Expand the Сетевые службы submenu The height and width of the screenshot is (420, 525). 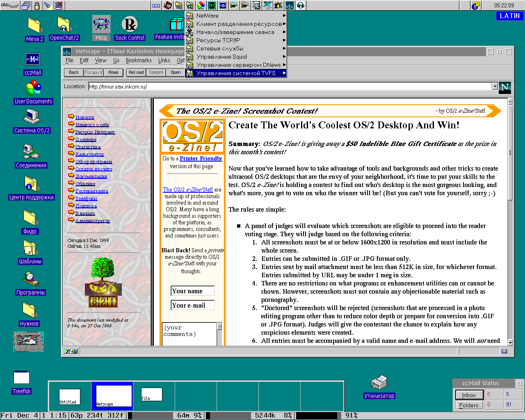[236, 48]
